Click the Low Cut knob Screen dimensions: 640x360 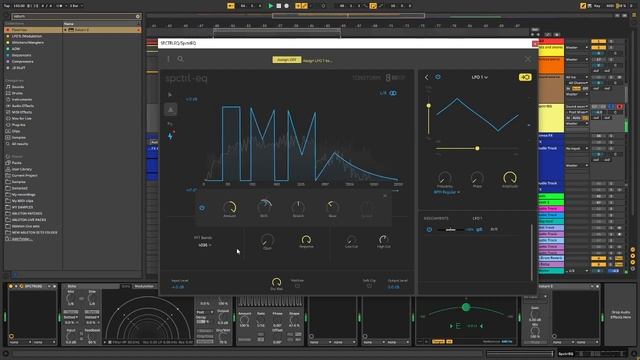351,239
